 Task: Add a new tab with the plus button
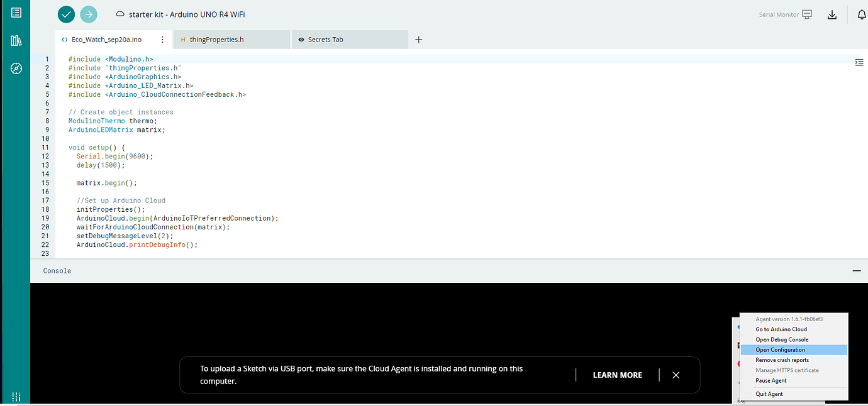click(418, 39)
